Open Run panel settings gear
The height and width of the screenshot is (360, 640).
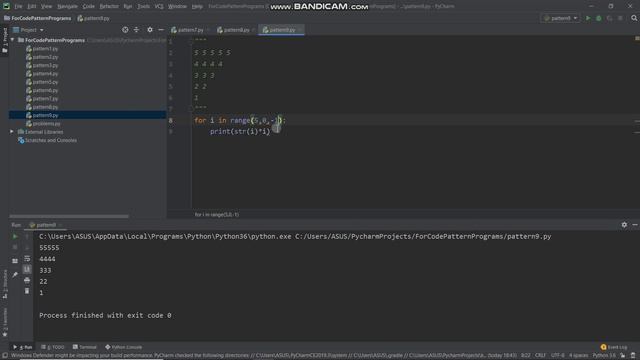624,225
